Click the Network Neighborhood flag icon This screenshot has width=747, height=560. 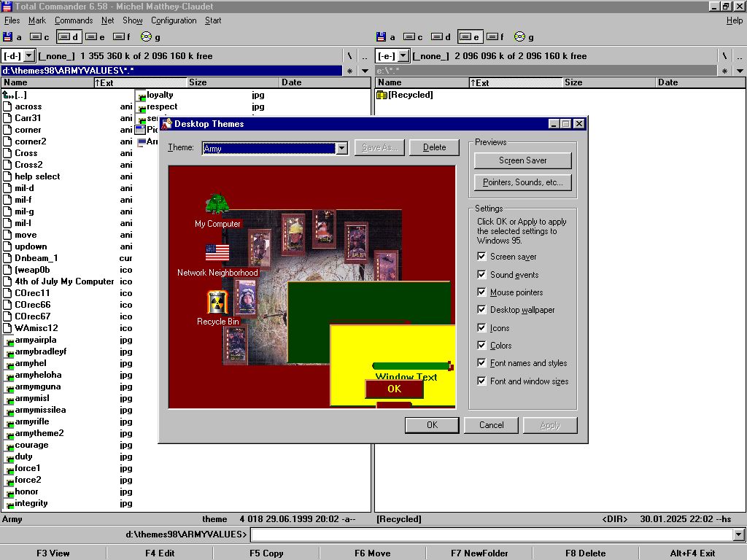click(x=217, y=253)
